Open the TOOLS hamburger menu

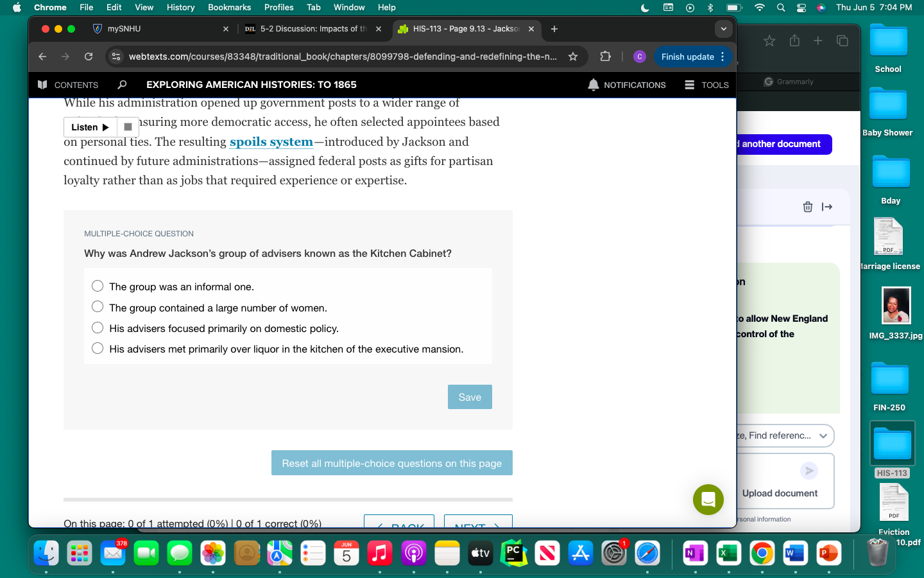click(689, 84)
